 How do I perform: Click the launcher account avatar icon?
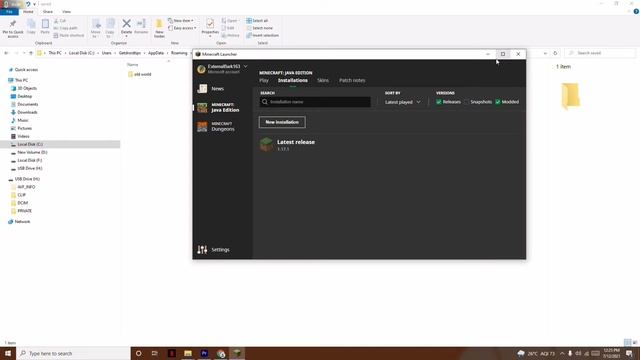click(x=201, y=69)
